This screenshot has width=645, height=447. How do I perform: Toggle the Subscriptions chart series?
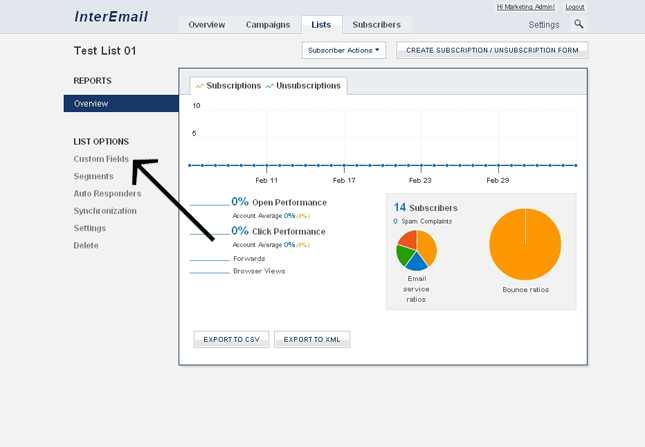(228, 86)
